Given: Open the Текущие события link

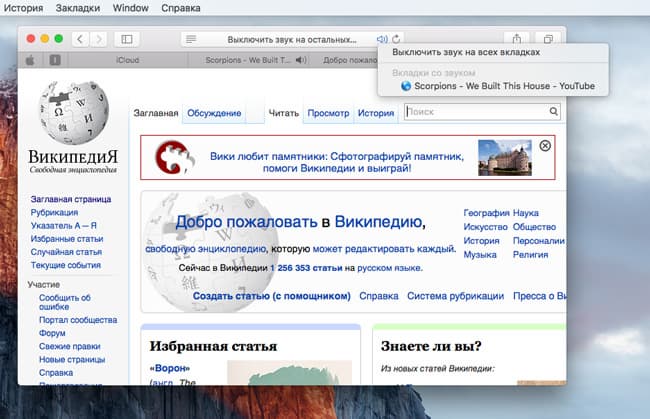Looking at the screenshot, I should [x=65, y=265].
